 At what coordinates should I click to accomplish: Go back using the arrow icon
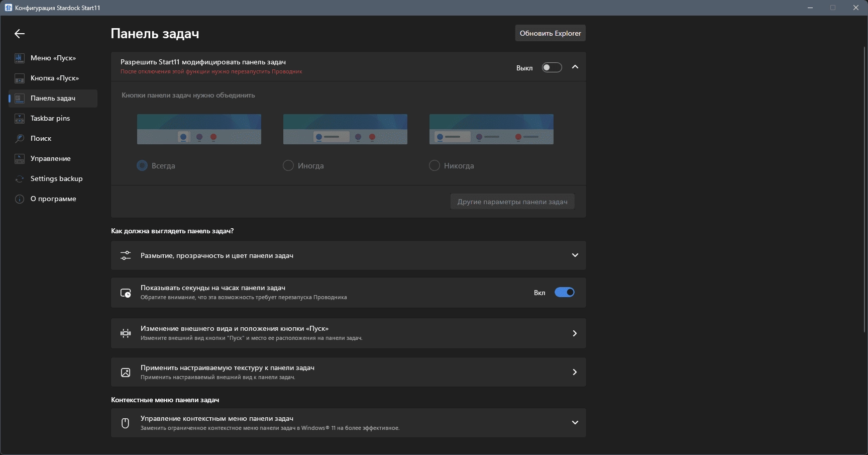(20, 34)
